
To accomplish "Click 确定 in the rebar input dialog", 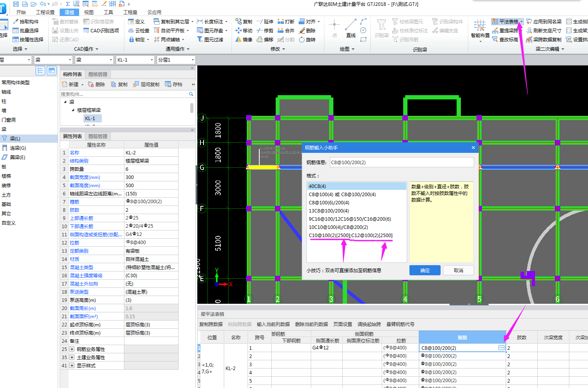I will 425,271.
